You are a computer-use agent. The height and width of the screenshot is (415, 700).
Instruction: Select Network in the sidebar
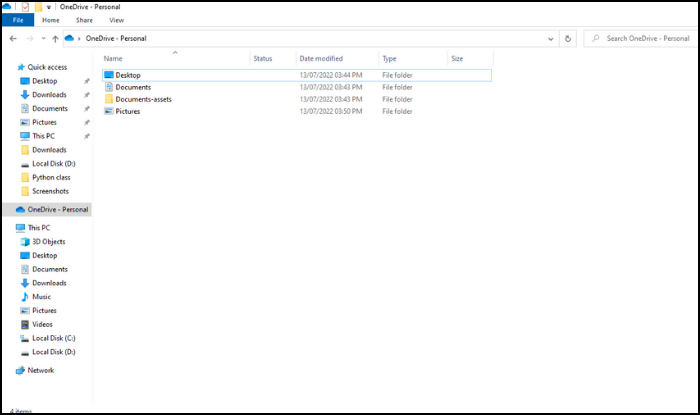(x=40, y=370)
